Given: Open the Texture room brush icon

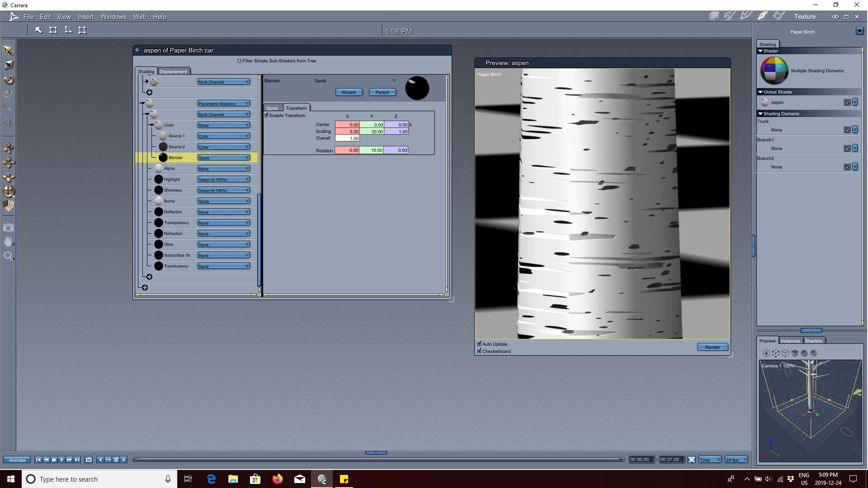Looking at the screenshot, I should (x=763, y=16).
